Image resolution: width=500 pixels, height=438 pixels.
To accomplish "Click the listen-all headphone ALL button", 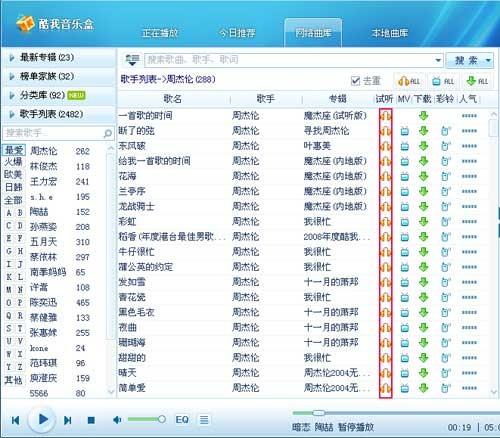I will (409, 81).
